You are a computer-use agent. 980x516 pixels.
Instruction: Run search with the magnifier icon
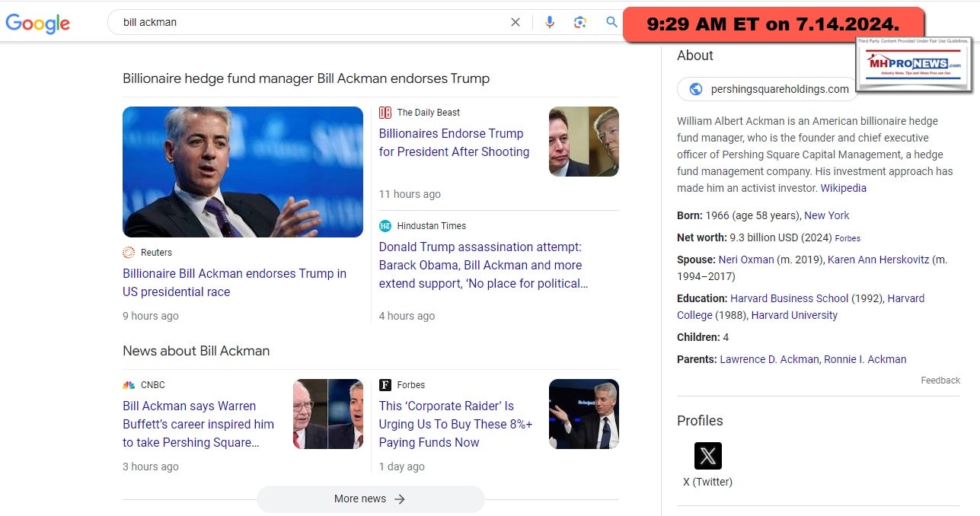tap(611, 22)
